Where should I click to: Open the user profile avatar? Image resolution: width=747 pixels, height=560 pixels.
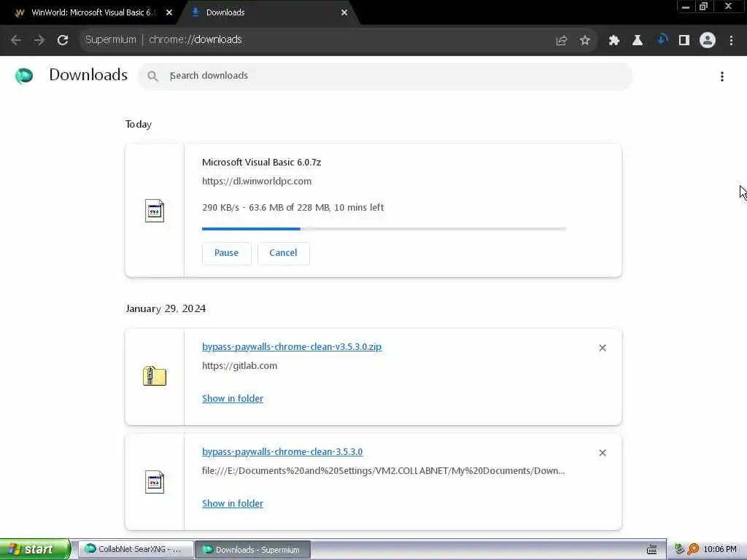point(708,41)
